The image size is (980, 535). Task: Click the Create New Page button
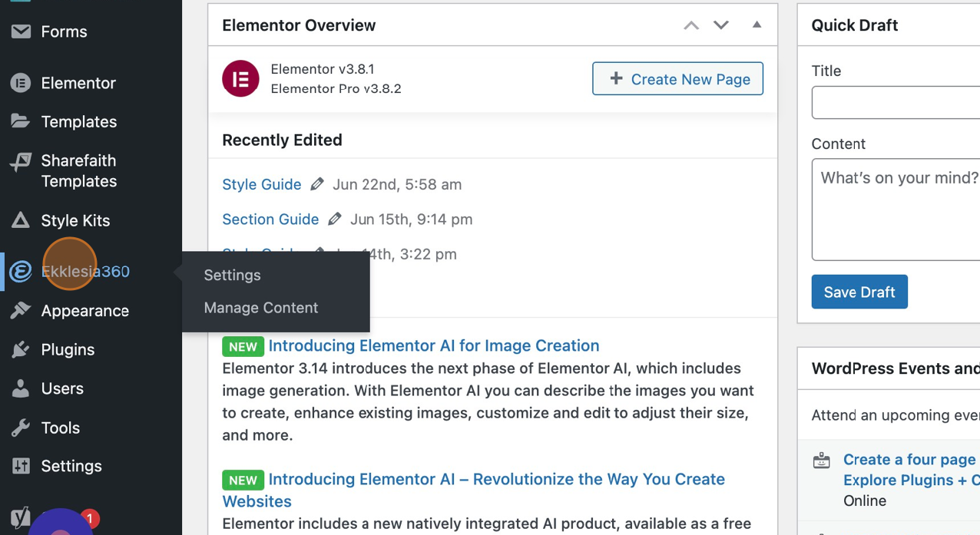tap(677, 78)
